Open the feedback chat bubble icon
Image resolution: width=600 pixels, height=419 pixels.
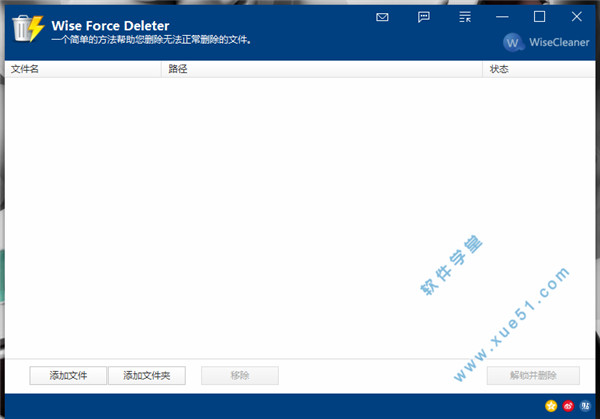[424, 17]
